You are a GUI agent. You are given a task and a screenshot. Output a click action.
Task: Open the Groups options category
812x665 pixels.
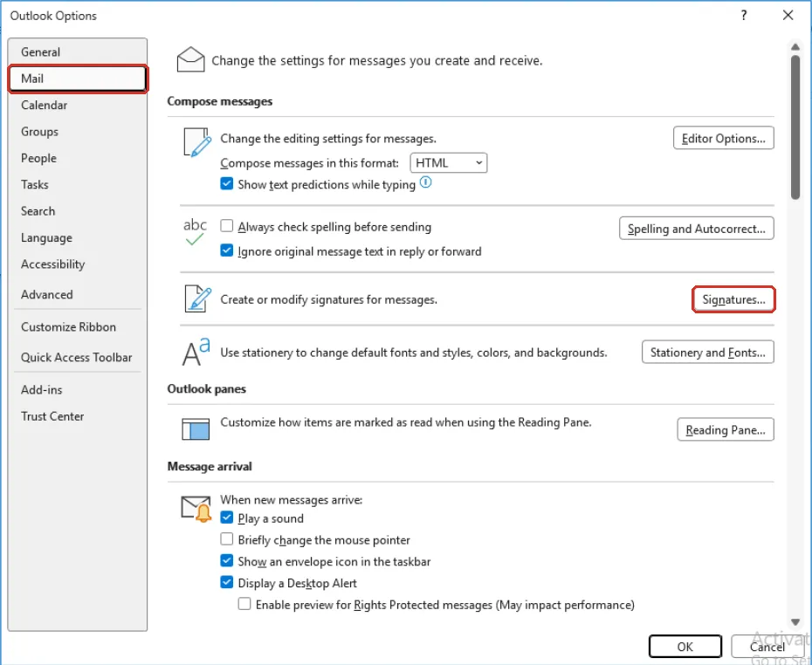point(78,132)
